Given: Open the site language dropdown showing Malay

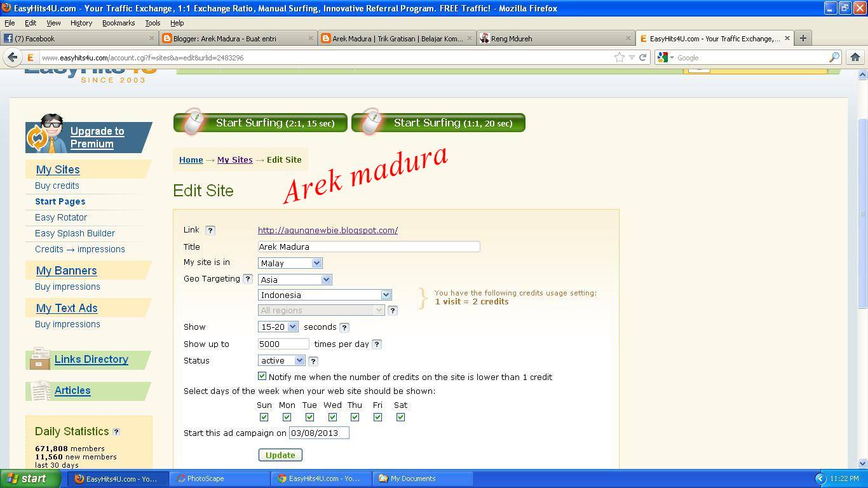Looking at the screenshot, I should coord(290,263).
